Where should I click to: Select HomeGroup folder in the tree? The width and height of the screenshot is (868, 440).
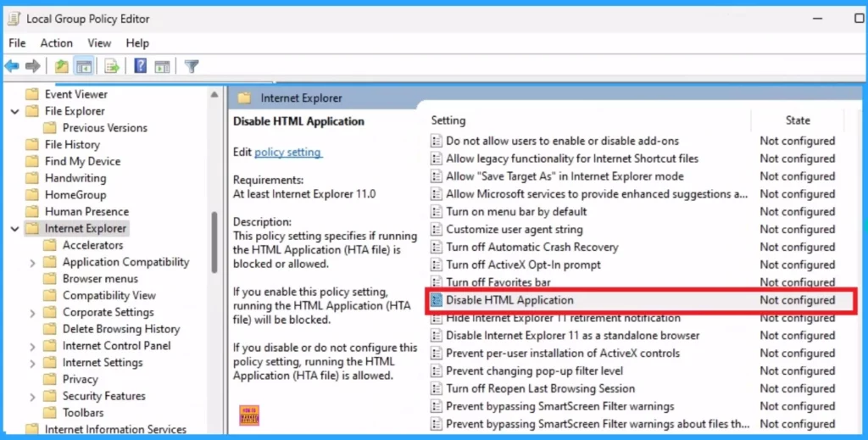tap(75, 195)
